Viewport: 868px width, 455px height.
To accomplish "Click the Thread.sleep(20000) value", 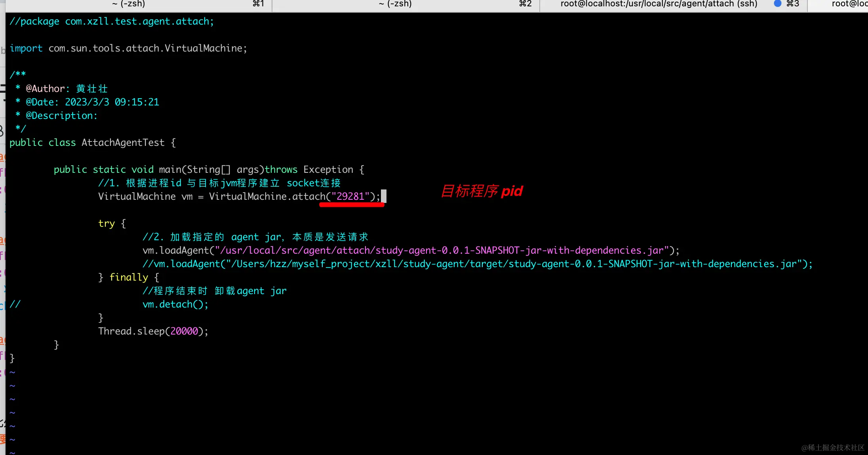I will (x=184, y=331).
